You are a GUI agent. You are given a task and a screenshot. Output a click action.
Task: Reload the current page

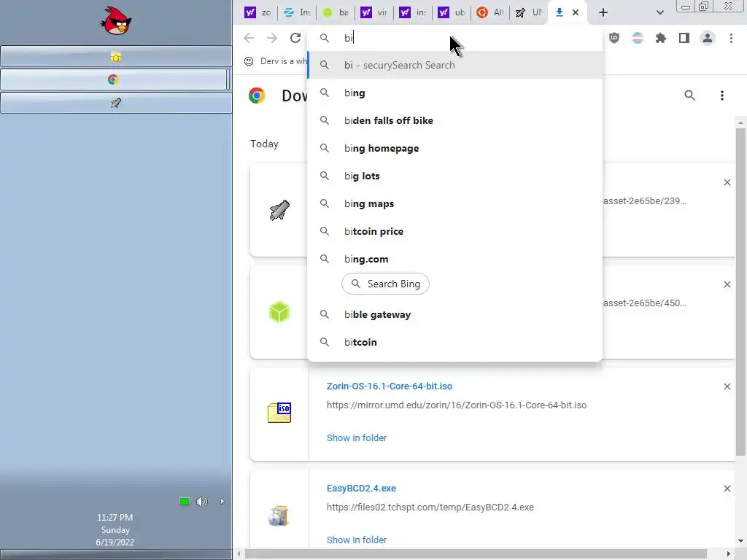[x=295, y=38]
